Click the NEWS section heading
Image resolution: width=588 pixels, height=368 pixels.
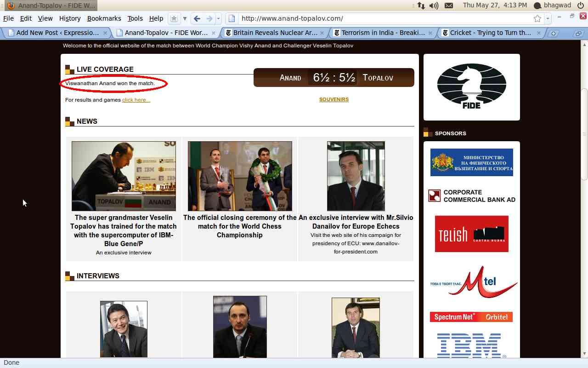coord(87,121)
